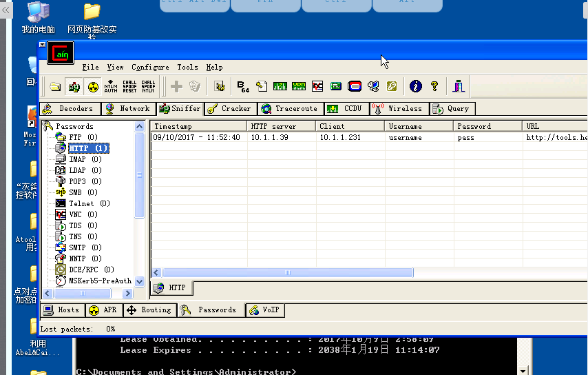588x375 pixels.
Task: Select FTP (0) in password tree
Action: pos(83,137)
